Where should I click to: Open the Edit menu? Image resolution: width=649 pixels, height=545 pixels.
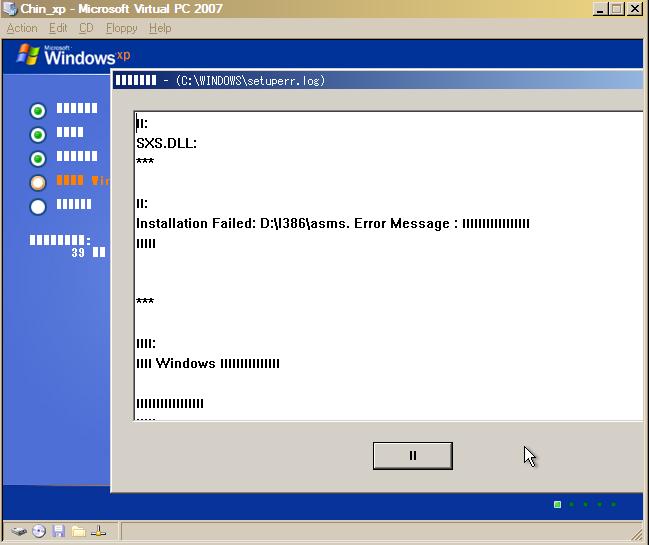click(58, 28)
